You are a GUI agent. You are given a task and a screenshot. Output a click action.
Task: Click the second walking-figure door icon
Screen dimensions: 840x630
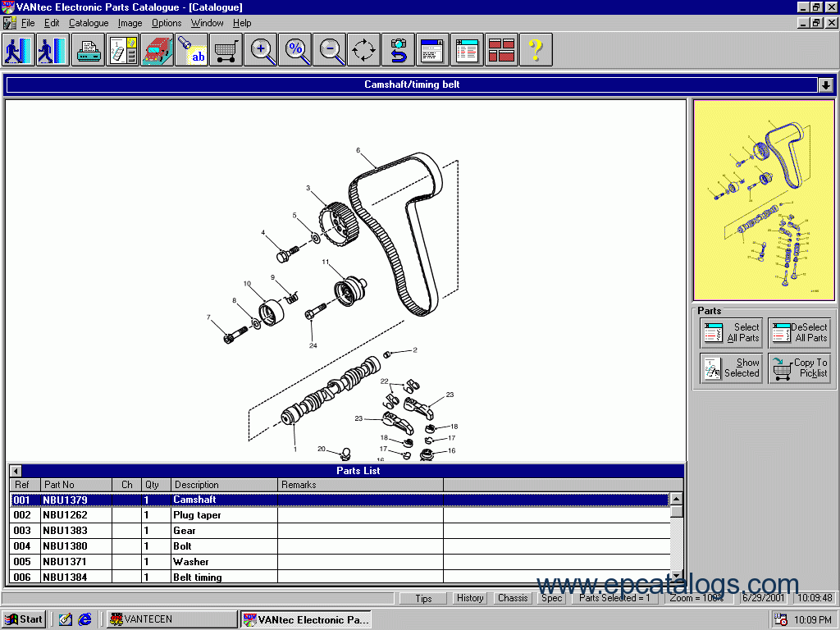tap(52, 50)
